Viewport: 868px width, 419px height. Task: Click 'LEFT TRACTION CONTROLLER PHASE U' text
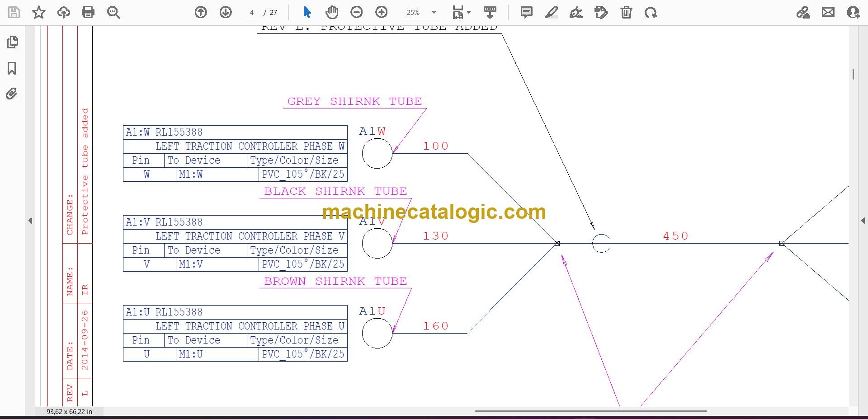pyautogui.click(x=250, y=326)
